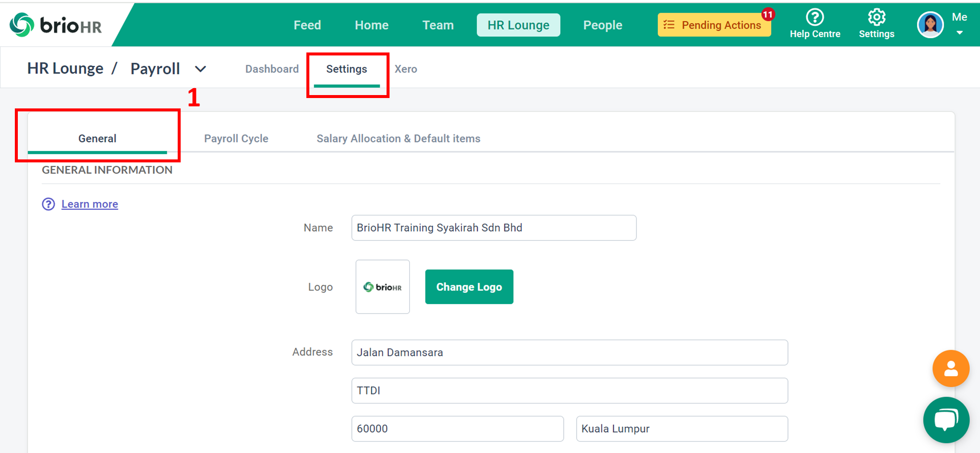Click the Kuala Lumpur city field
This screenshot has width=980, height=453.
click(682, 429)
